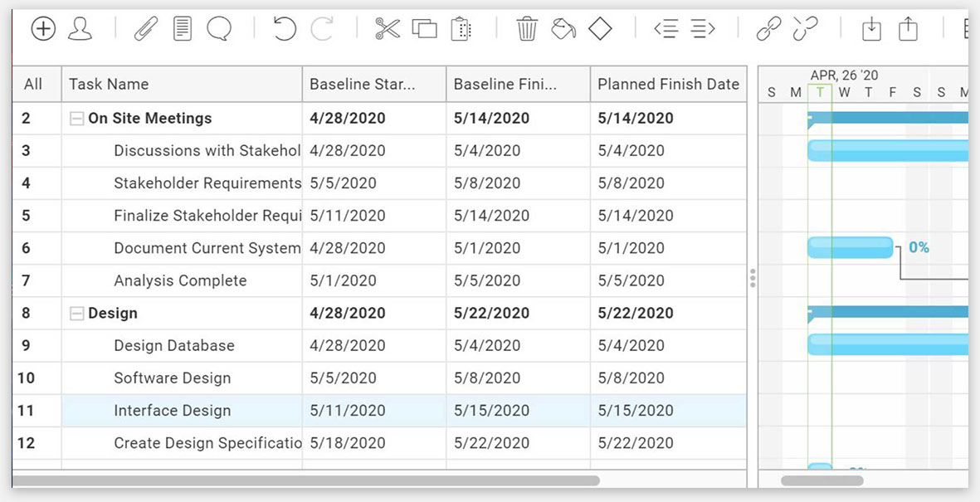Click the Design summary Gantt bar
The height and width of the screenshot is (502, 980).
click(x=888, y=312)
